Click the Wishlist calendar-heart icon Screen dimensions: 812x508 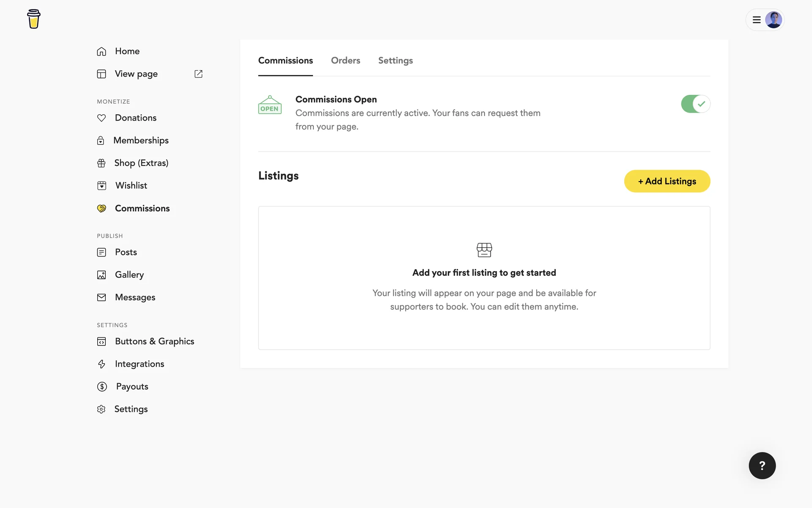click(x=101, y=185)
